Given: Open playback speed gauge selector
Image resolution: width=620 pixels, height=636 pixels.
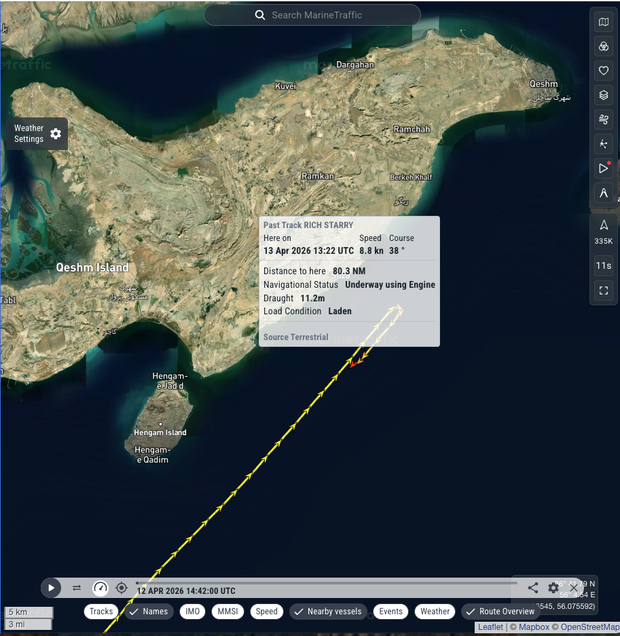Looking at the screenshot, I should 100,588.
